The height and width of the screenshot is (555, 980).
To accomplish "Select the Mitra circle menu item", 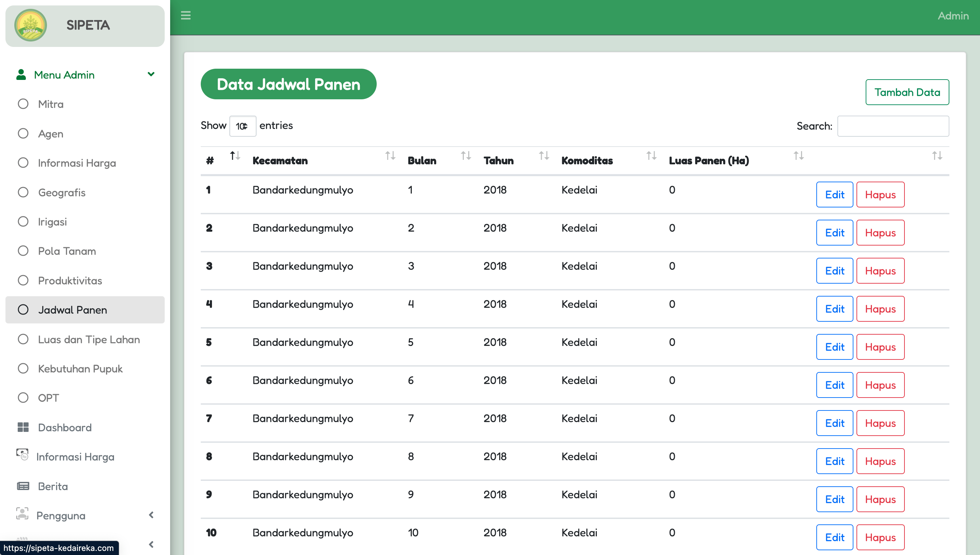I will coord(23,104).
